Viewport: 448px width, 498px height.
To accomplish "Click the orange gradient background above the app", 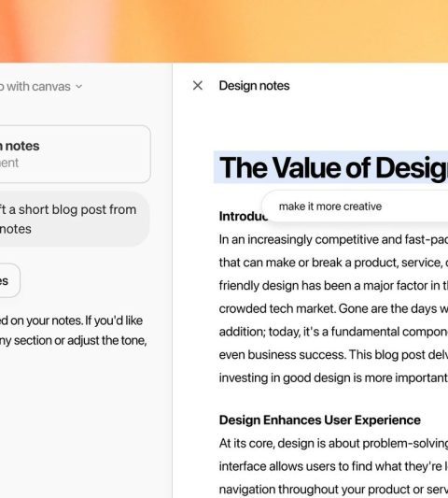I will point(224,31).
